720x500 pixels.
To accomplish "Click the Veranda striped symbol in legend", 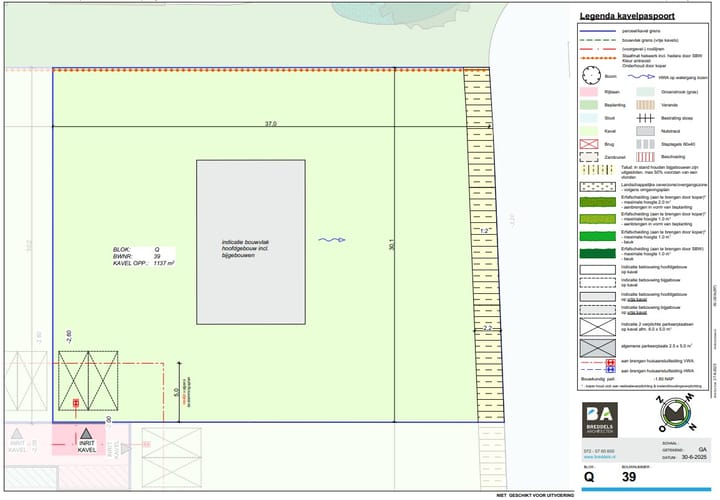I will click(x=645, y=105).
